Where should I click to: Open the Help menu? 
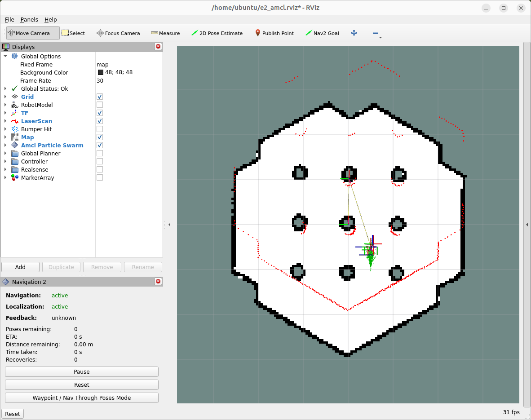[50, 20]
